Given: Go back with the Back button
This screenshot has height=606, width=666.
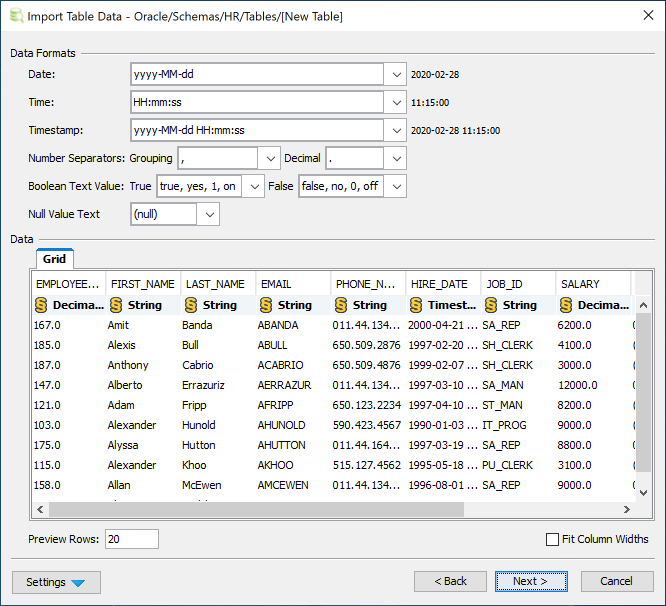Looking at the screenshot, I should click(x=449, y=581).
